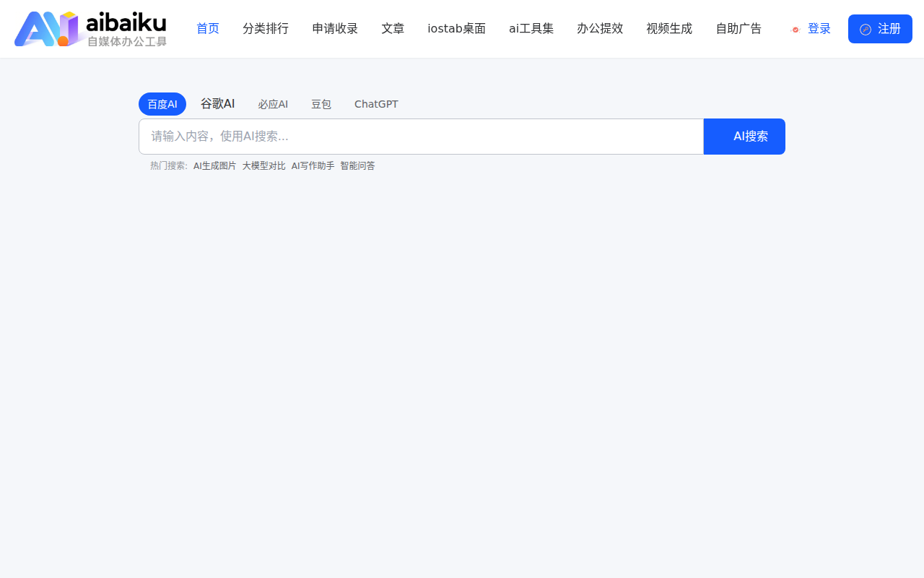This screenshot has height=578, width=924.
Task: Choose 豆包 as the search engine
Action: tap(321, 104)
